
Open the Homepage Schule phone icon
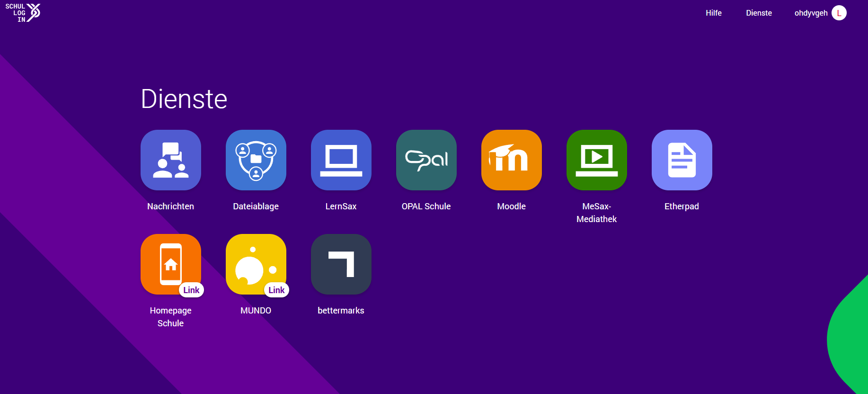tap(171, 264)
